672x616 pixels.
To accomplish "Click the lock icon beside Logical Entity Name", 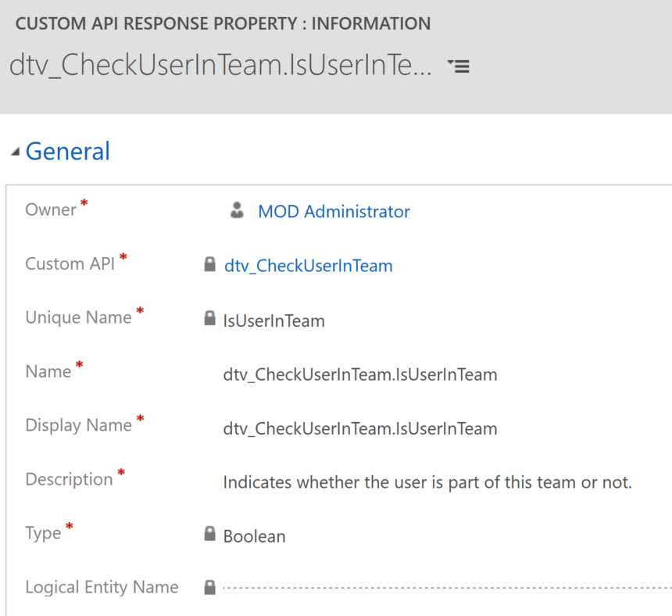I will click(x=209, y=587).
